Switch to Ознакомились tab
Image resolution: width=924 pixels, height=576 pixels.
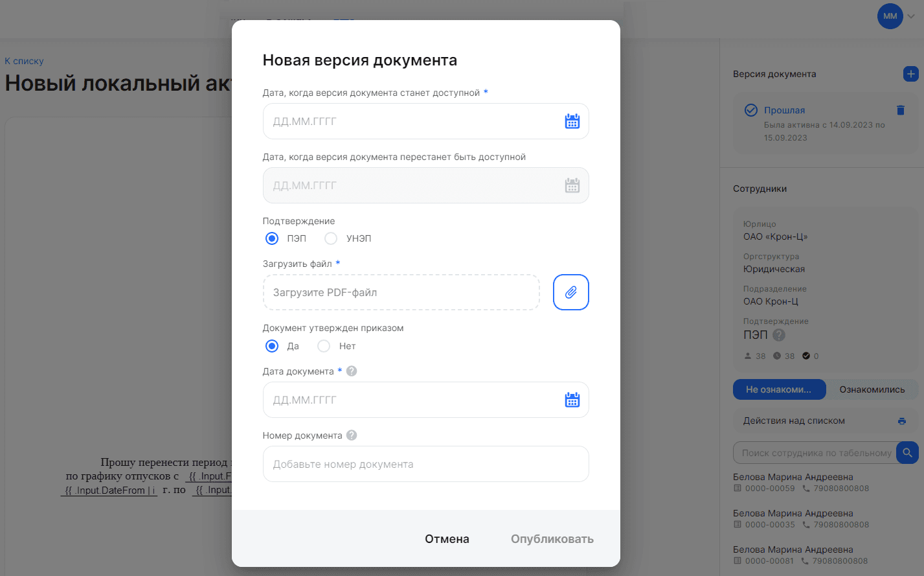(872, 389)
